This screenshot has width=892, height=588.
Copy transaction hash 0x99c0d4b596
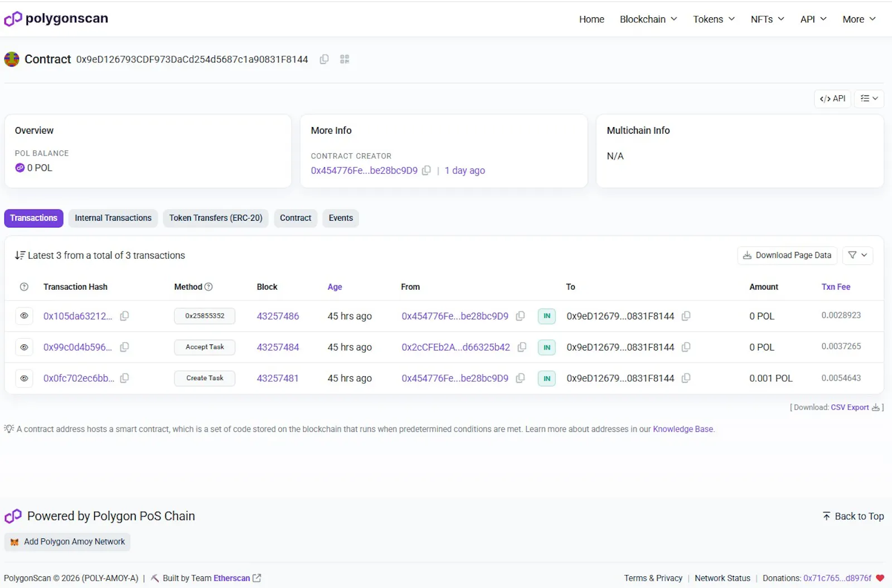[124, 347]
